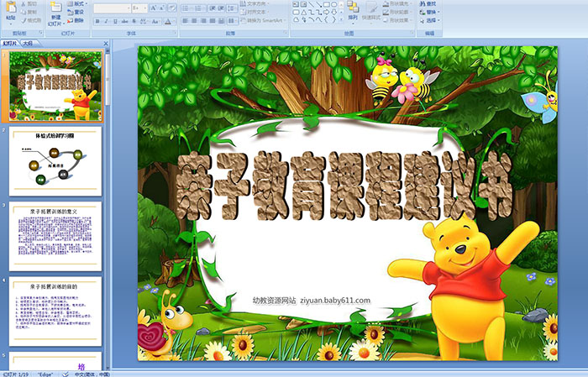Select the Arrow line shape

318,4
